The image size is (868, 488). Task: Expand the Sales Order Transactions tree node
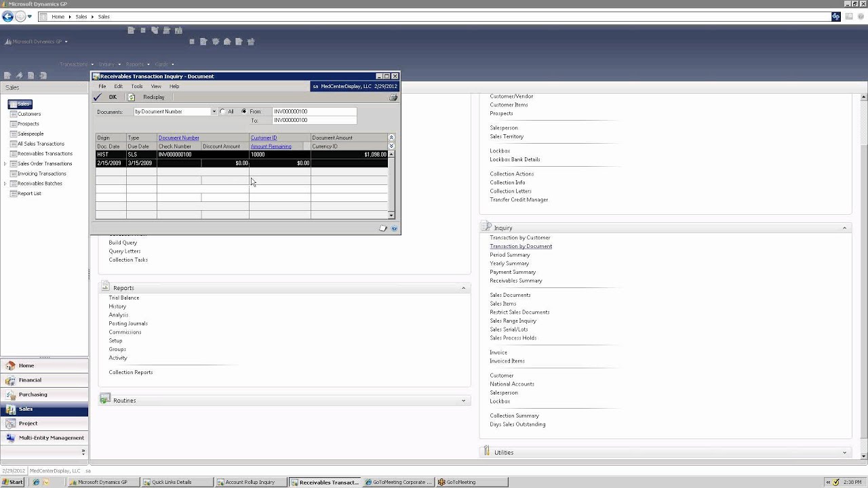(5, 163)
